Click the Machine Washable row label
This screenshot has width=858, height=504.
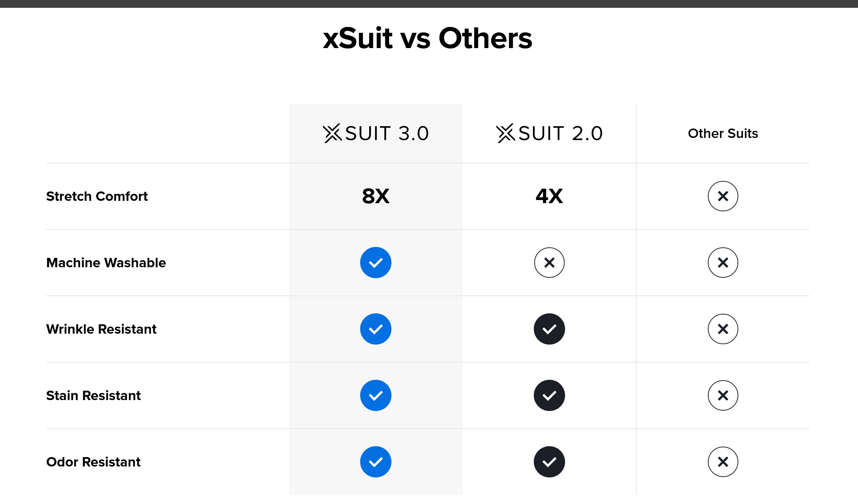pyautogui.click(x=106, y=263)
